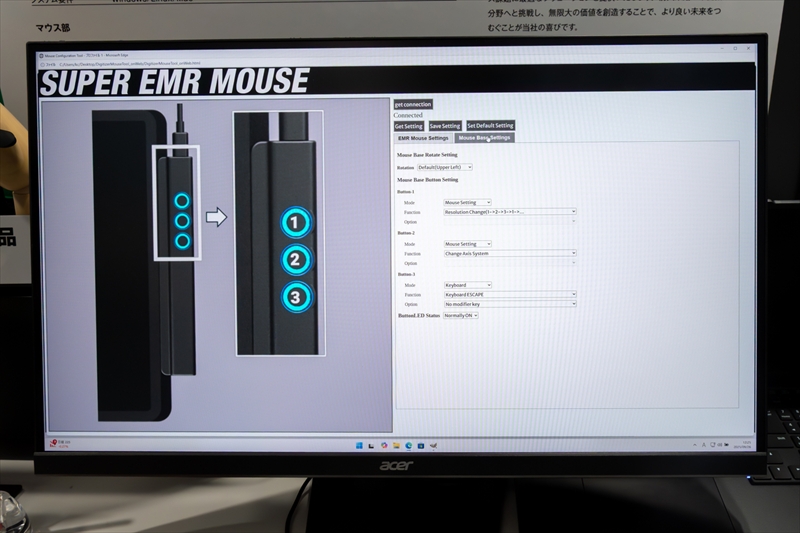Open the No modifier key option dropdown
Screen dimensions: 800x533
coord(510,304)
